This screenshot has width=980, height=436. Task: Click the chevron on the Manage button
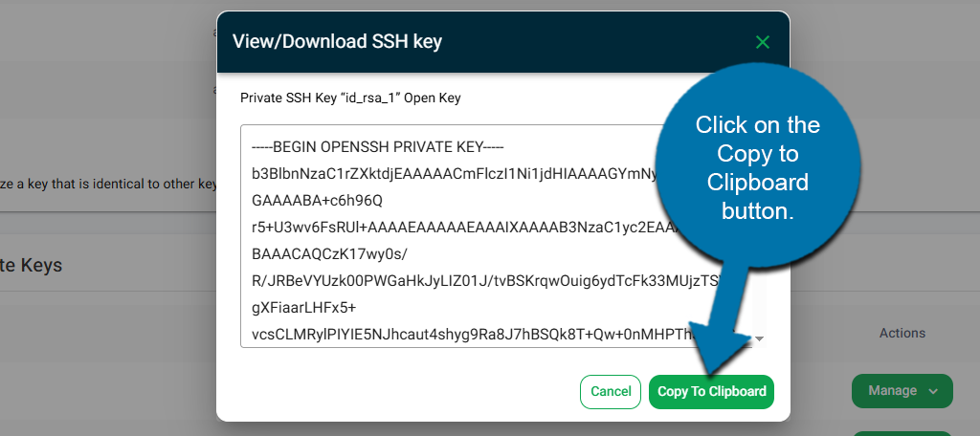tap(933, 390)
